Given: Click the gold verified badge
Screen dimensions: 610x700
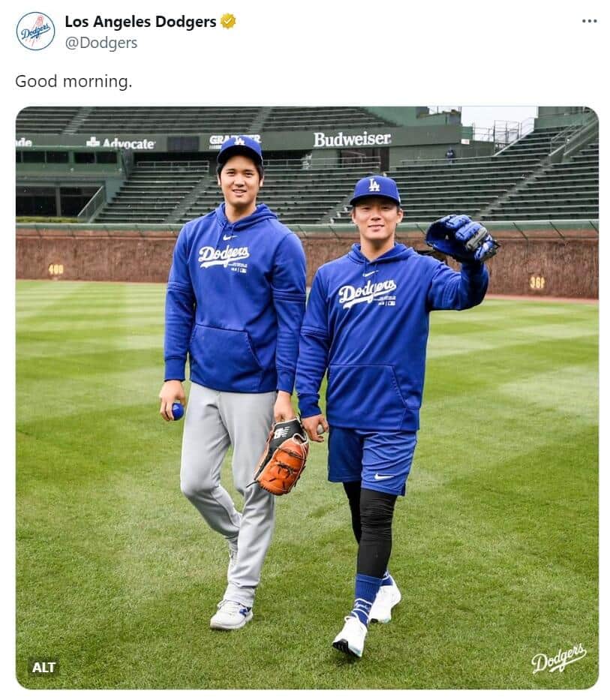Looking at the screenshot, I should [228, 22].
